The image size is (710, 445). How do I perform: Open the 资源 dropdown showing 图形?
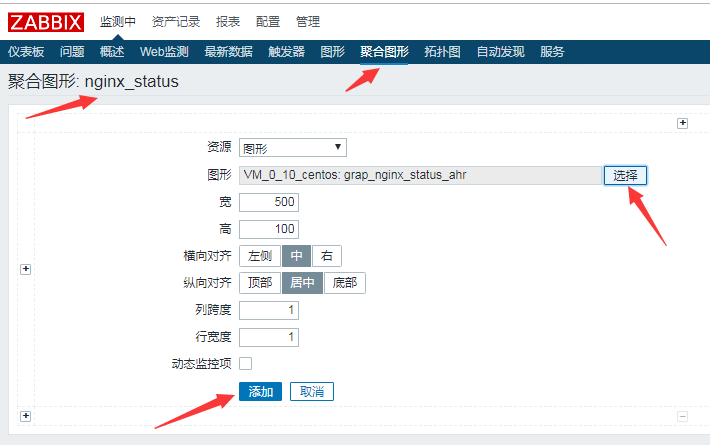(293, 148)
